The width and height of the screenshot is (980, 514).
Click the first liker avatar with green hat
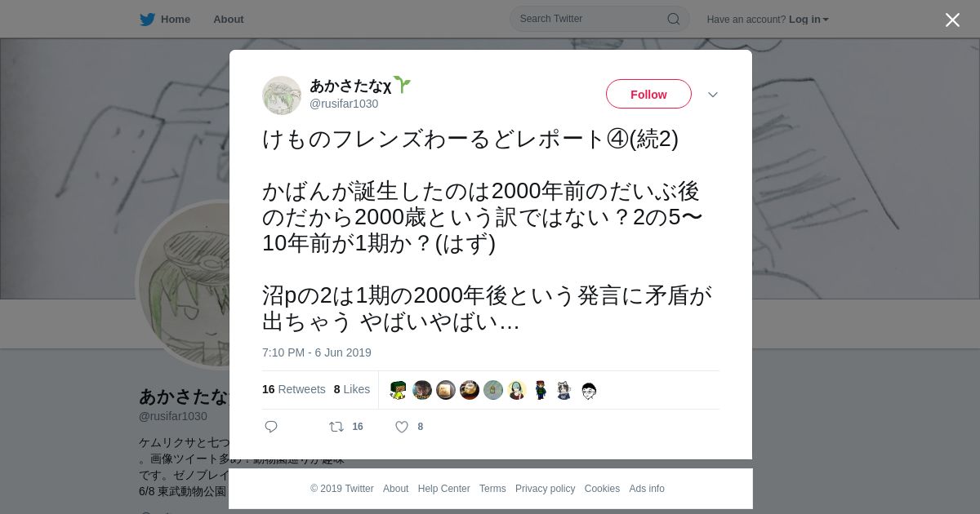pos(399,390)
